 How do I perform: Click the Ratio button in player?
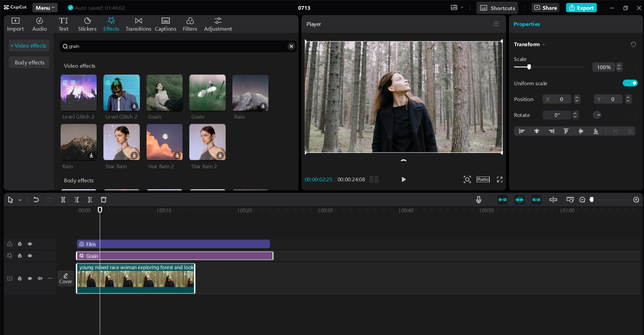483,179
